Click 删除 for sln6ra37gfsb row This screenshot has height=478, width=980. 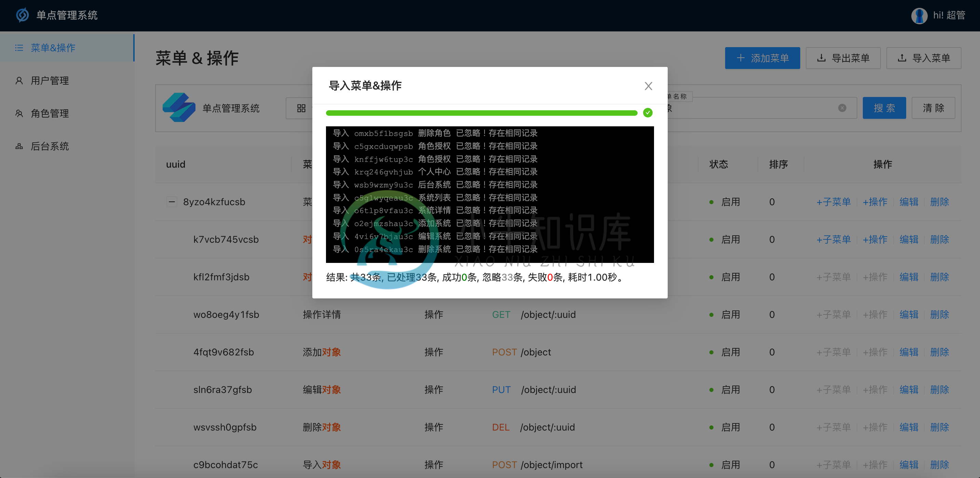[x=939, y=390]
